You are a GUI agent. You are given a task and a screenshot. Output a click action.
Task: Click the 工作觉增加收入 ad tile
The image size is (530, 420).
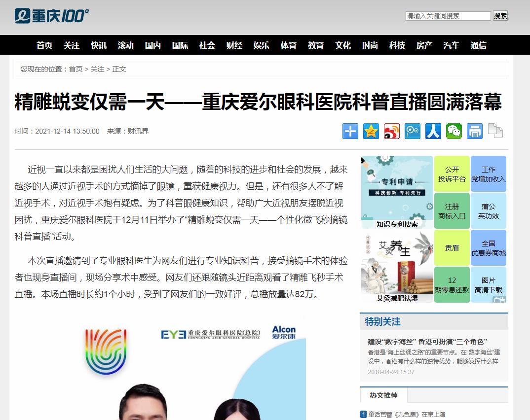[x=489, y=174]
